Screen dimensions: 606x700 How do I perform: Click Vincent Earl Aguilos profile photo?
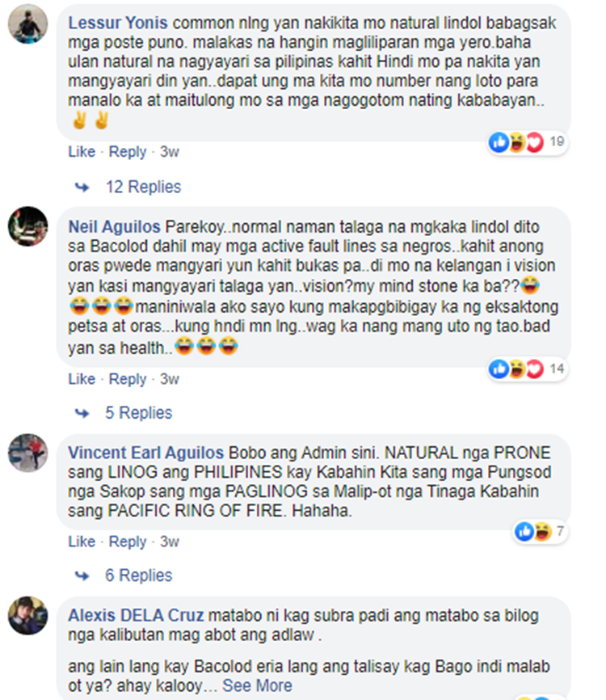pyautogui.click(x=27, y=453)
